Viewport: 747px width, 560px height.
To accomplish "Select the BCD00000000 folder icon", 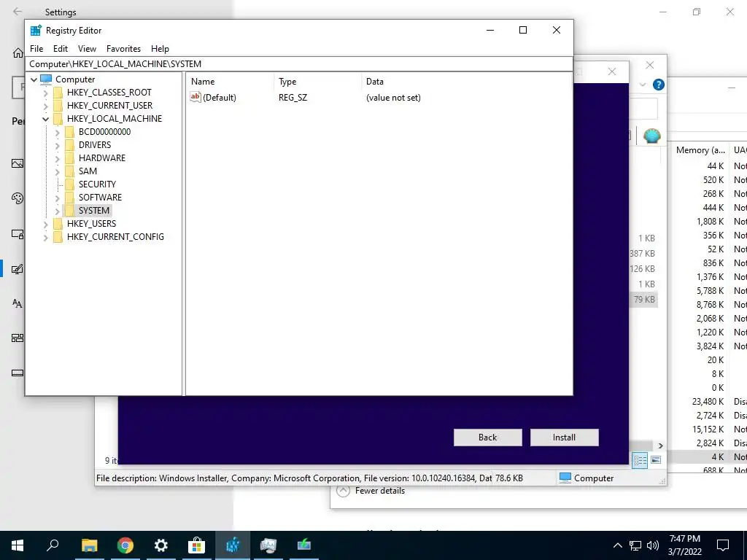I will (x=69, y=132).
